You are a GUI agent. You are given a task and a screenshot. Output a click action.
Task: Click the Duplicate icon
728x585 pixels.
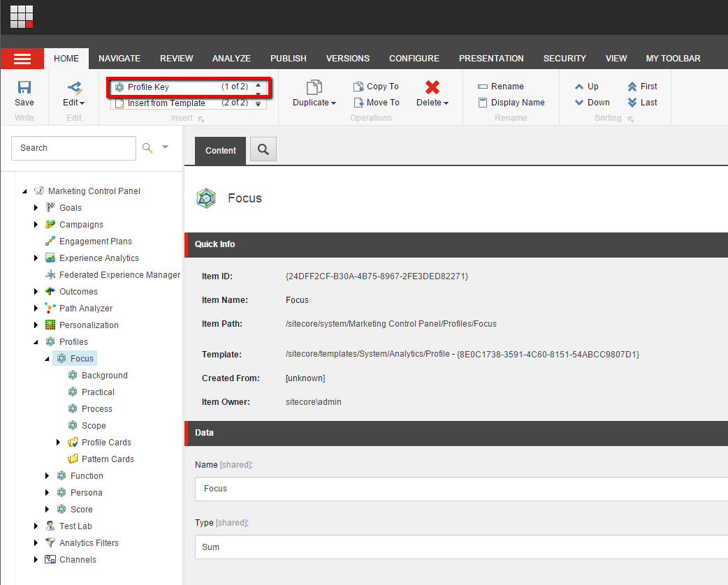[314, 87]
